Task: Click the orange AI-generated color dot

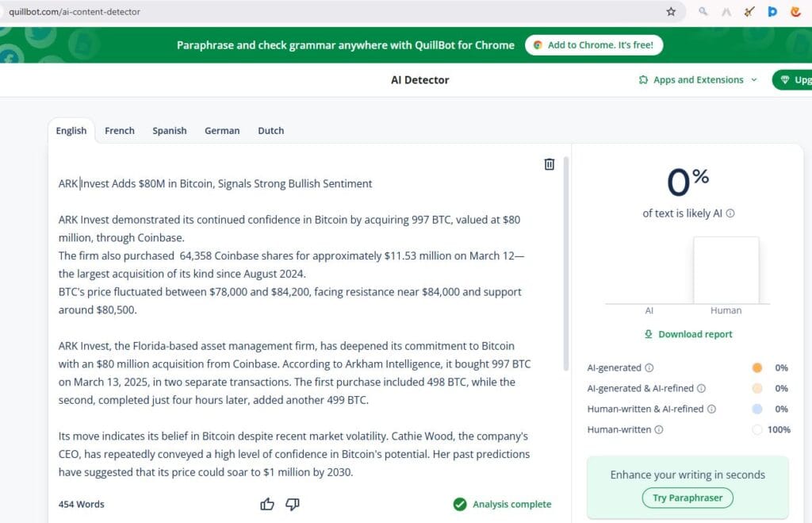Action: click(757, 367)
